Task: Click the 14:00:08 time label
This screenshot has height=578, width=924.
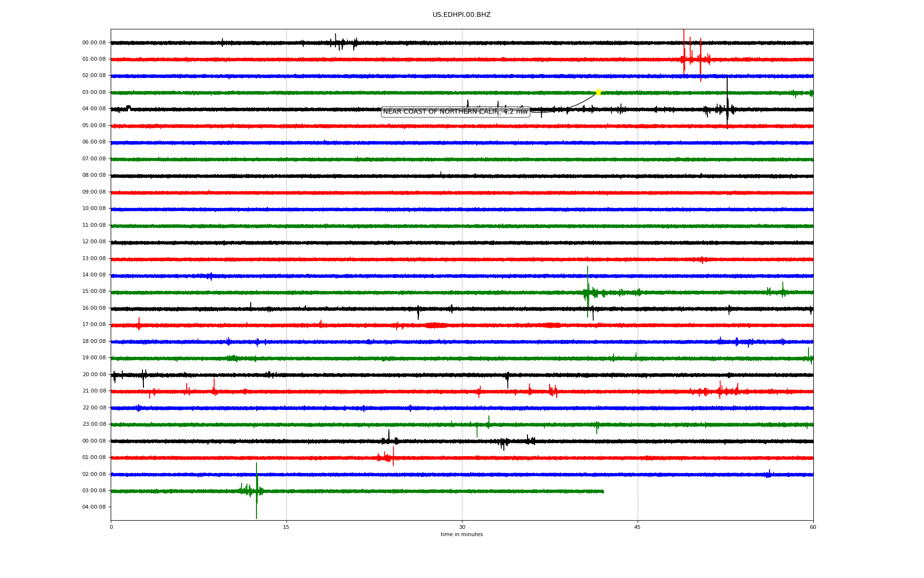Action: tap(94, 275)
